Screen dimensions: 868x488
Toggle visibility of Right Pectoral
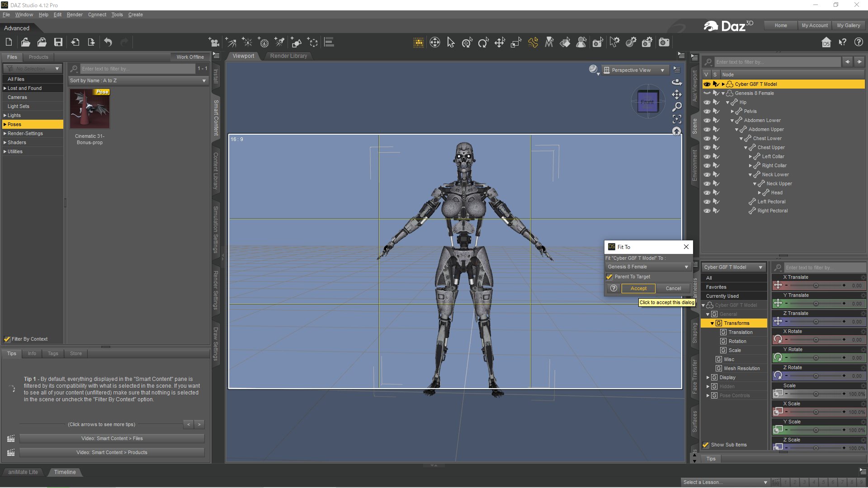point(707,211)
